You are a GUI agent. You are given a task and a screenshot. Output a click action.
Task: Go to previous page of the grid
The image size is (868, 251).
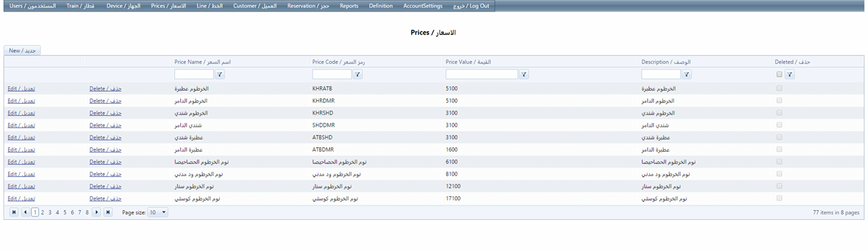point(25,212)
